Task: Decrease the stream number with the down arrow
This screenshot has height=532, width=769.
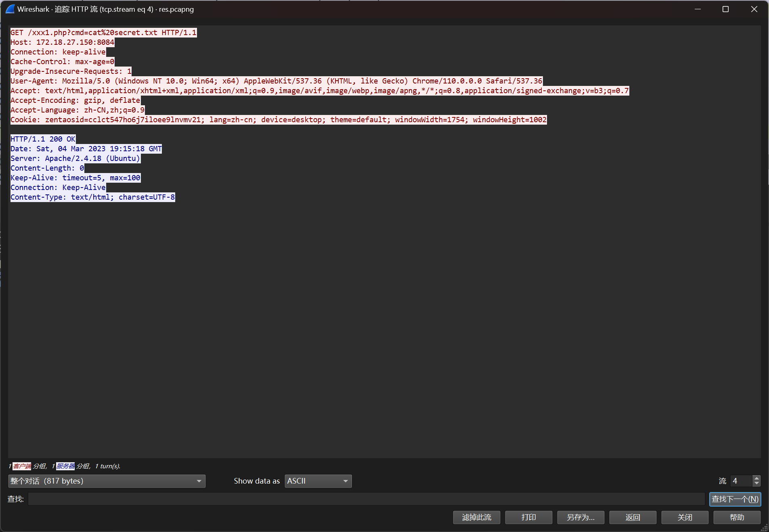Action: 756,484
